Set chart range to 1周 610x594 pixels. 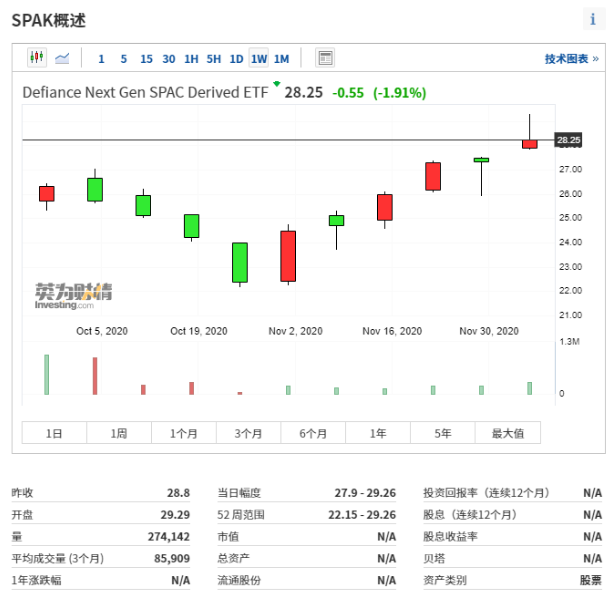[119, 433]
